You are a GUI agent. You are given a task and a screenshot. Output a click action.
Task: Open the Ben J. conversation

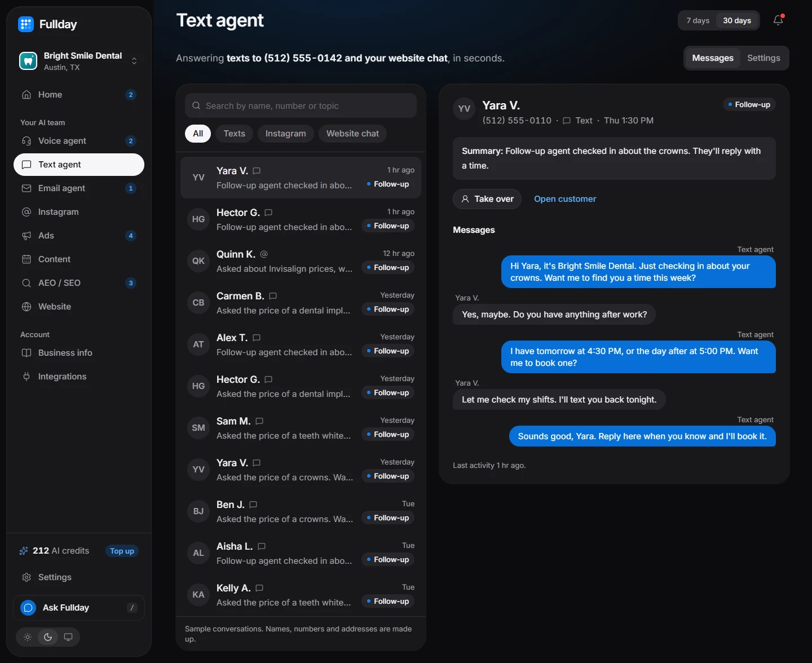click(301, 511)
